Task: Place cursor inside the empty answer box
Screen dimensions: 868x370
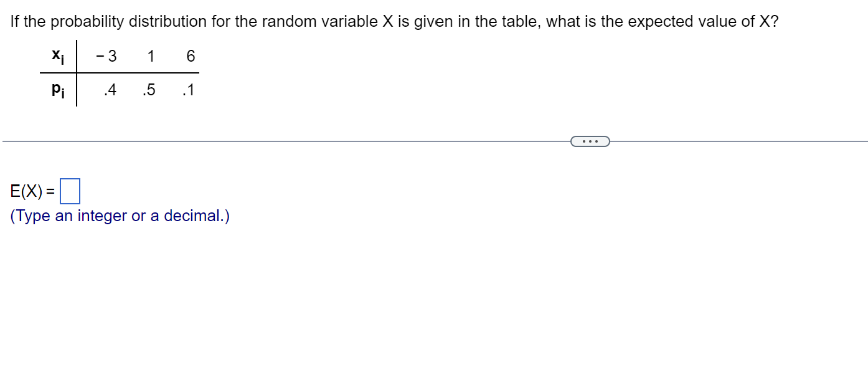Action: pyautogui.click(x=70, y=191)
